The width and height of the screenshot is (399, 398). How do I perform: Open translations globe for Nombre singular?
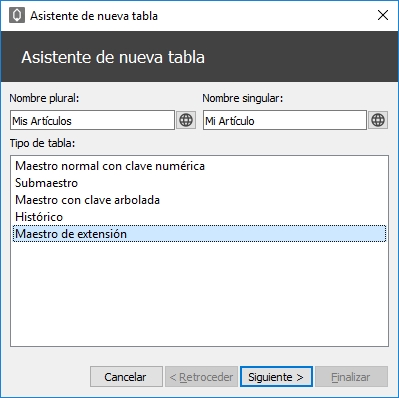pyautogui.click(x=378, y=120)
